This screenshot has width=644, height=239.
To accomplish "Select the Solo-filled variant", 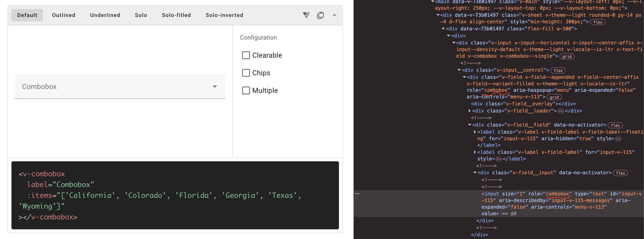I will click(x=176, y=15).
